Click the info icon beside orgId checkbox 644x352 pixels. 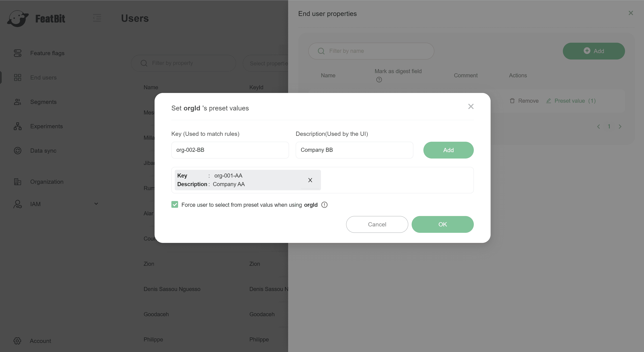(324, 205)
